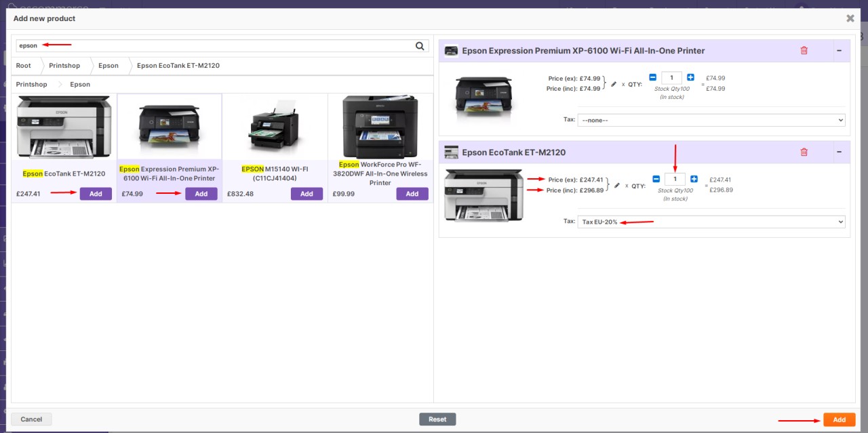Go to Root breadcrumb
868x433 pixels.
24,66
